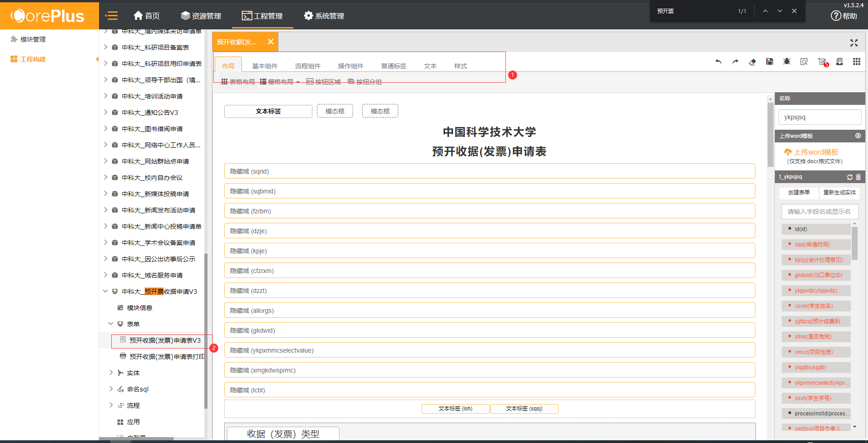This screenshot has width=868, height=443.
Task: Collapse the 表单 tree node
Action: [x=111, y=324]
